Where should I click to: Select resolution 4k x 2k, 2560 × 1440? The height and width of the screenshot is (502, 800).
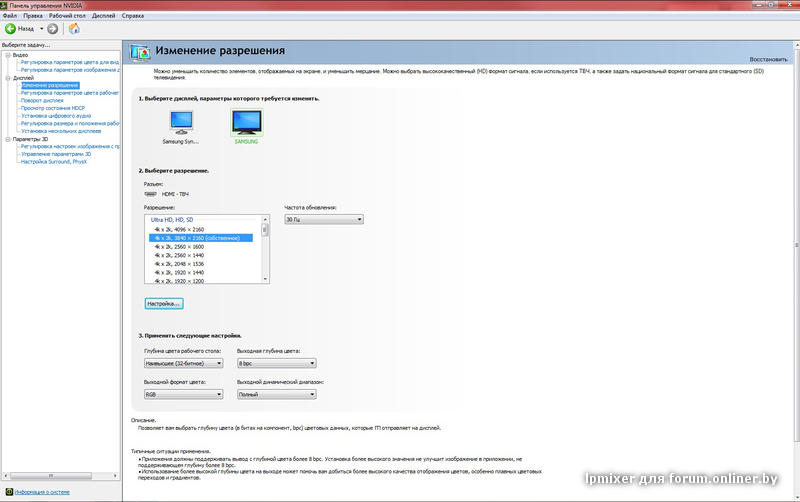[x=179, y=256]
